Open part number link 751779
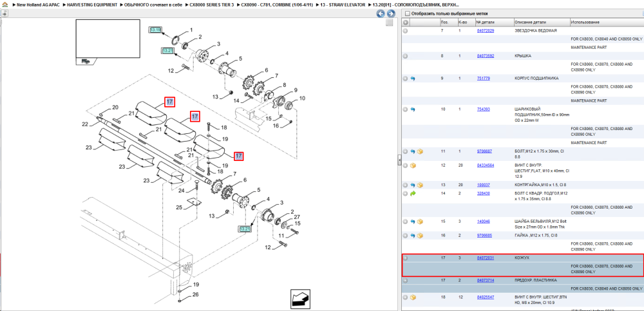Screen dimensions: 644x311 click(x=483, y=79)
